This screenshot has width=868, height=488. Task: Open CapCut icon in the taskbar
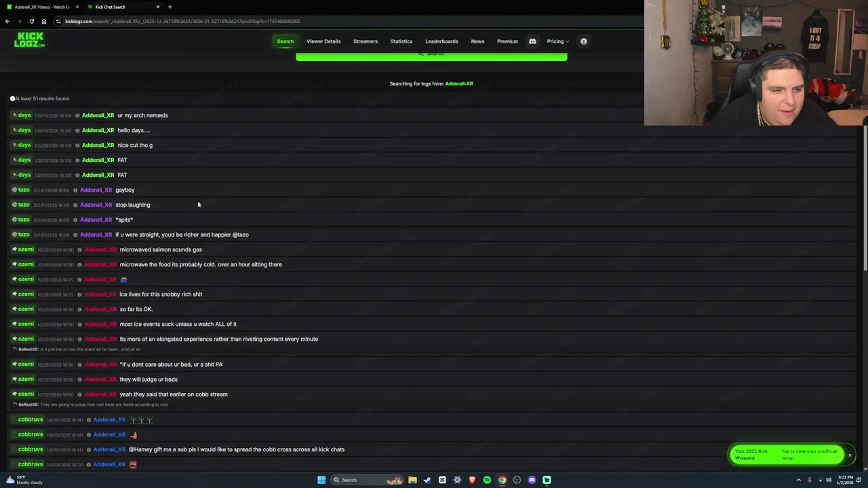pyautogui.click(x=442, y=480)
